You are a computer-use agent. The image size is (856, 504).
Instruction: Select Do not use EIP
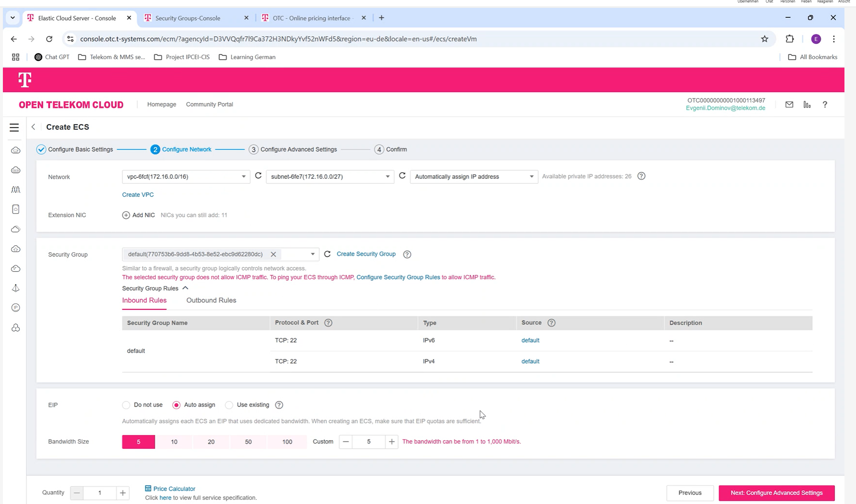[126, 405]
